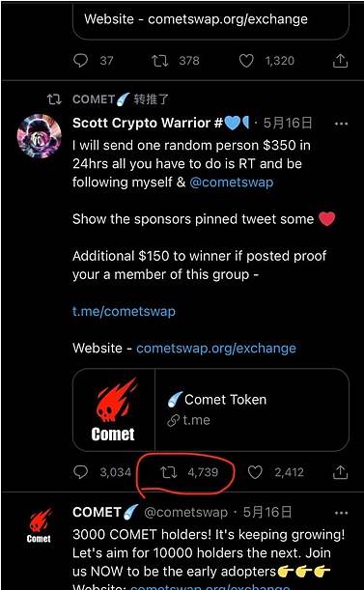This screenshot has width=364, height=590.
Task: Open cometswap.org/exchange link in giveaway tweet
Action: point(216,349)
